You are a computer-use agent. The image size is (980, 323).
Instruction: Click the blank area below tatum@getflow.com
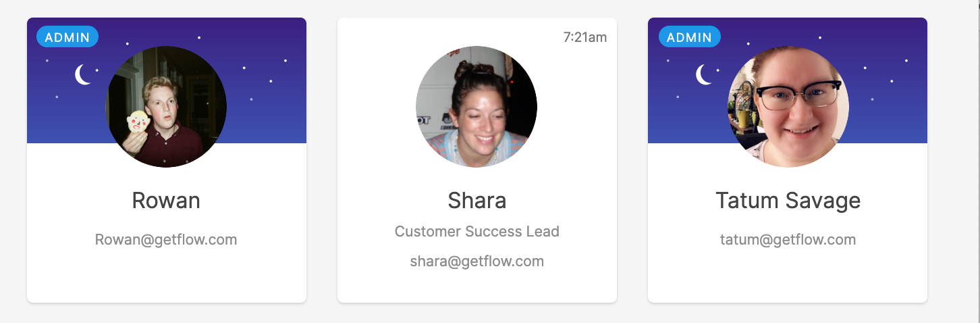(x=788, y=277)
